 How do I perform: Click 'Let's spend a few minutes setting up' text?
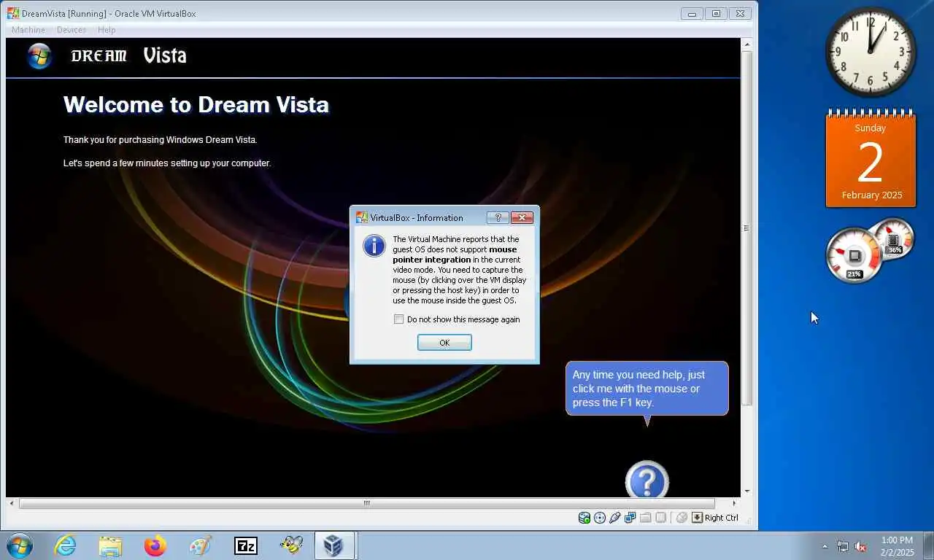[x=167, y=163]
